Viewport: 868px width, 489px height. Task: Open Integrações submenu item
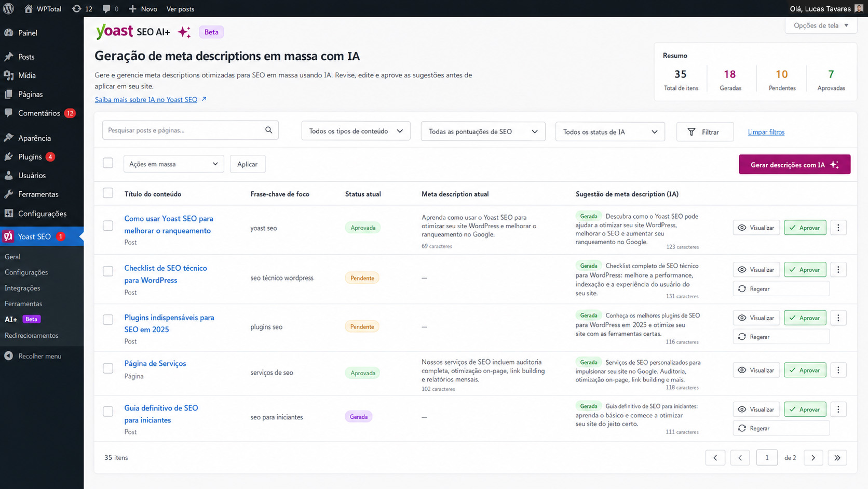pos(22,288)
